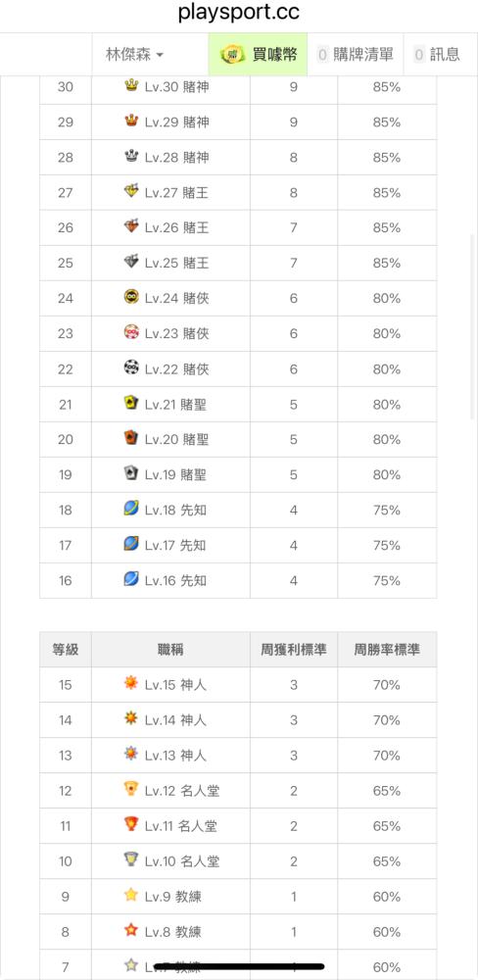Click the red star icon for Lv.8 教練

click(130, 930)
